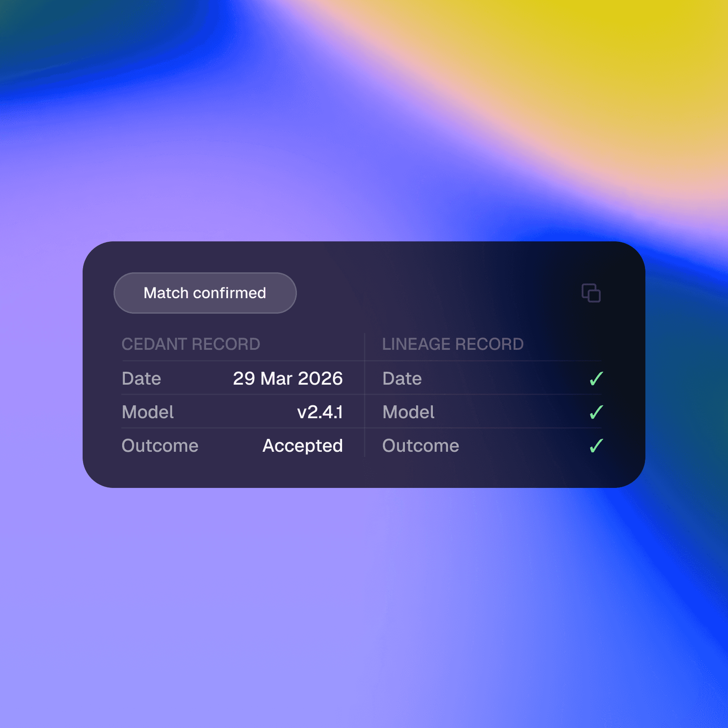Click the Match confirmed pill
Viewport: 728px width, 728px height.
click(x=205, y=293)
